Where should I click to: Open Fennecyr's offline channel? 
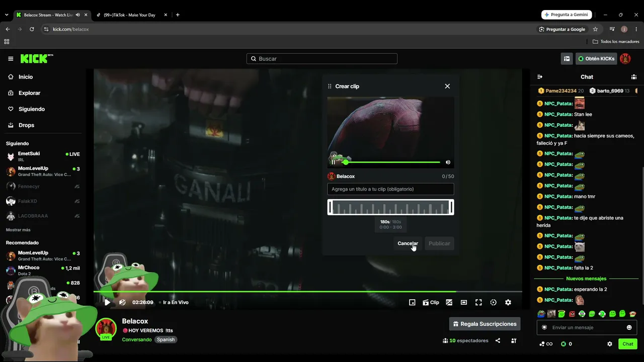(x=43, y=187)
